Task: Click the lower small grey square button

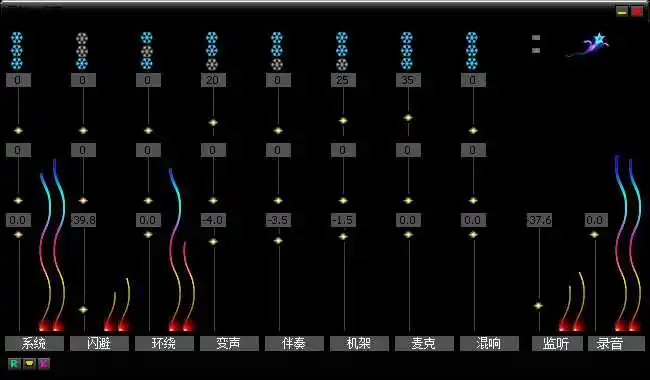Action: coord(536,51)
